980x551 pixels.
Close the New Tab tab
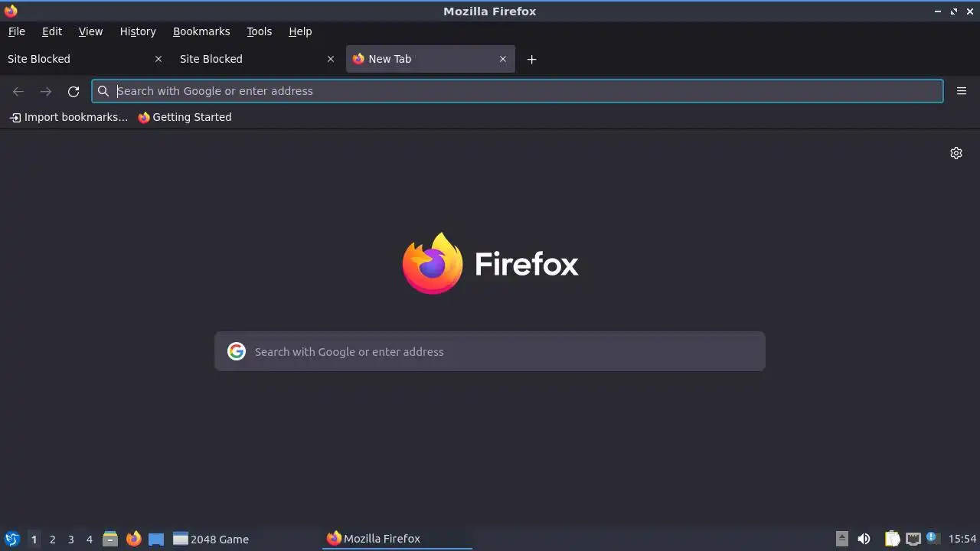[503, 59]
